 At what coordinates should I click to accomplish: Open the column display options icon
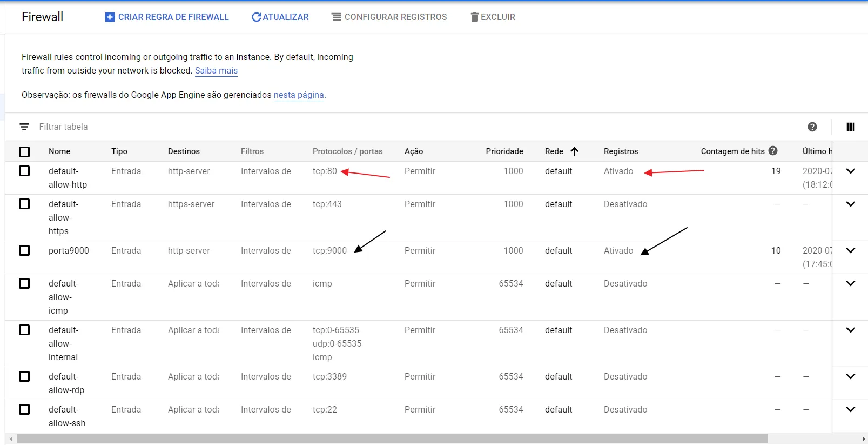click(x=850, y=127)
